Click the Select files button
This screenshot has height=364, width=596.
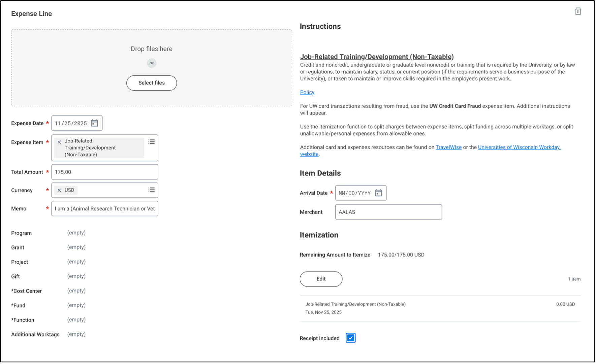[x=152, y=83]
